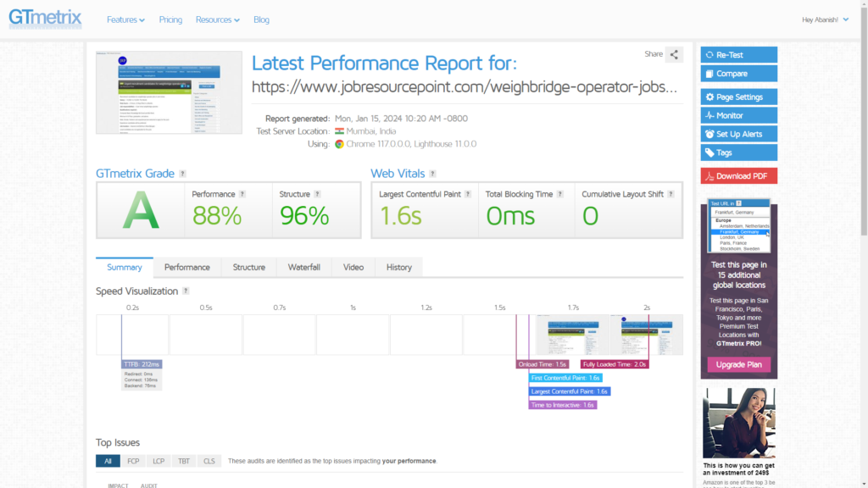868x488 pixels.
Task: Click the Amazon investment ad image
Action: pyautogui.click(x=739, y=423)
